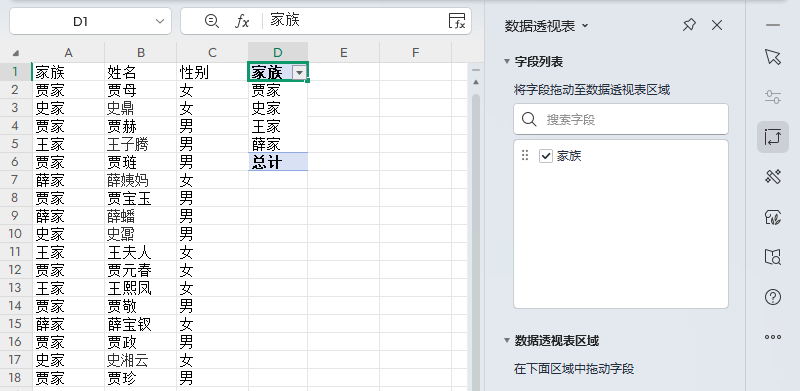800x391 pixels.
Task: Uncheck the 家族 field checkbox
Action: coord(546,156)
